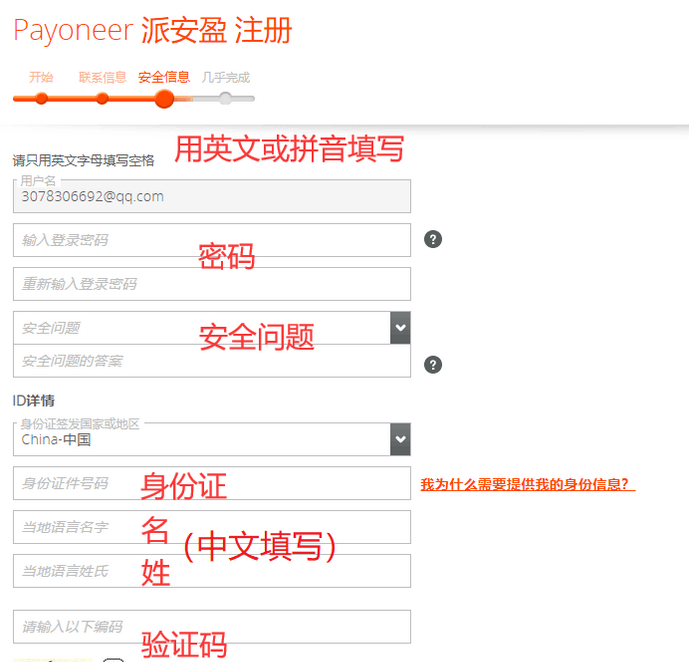Screen dimensions: 689x662
Task: Click the 身份证件号码 input field
Action: (x=212, y=483)
